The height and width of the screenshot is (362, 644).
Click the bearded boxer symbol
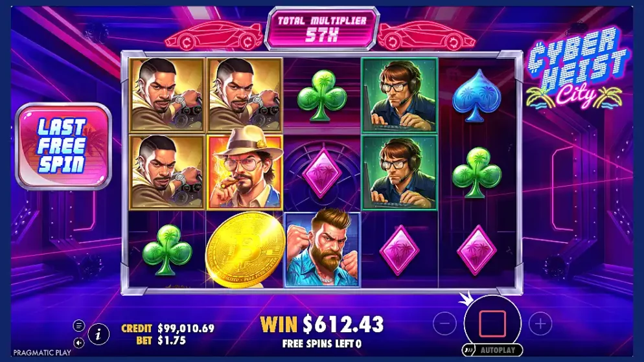[x=323, y=250]
